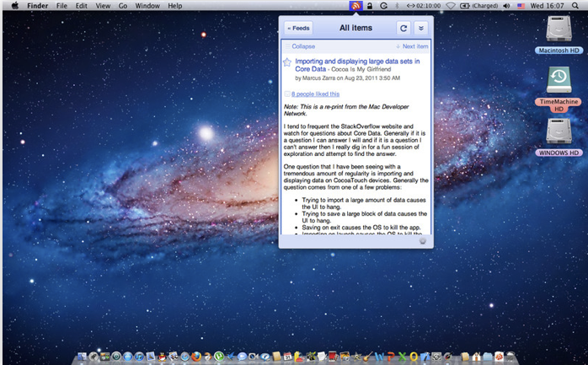Launch Safari compass icon in Dock
This screenshot has width=588, height=365.
click(x=184, y=357)
